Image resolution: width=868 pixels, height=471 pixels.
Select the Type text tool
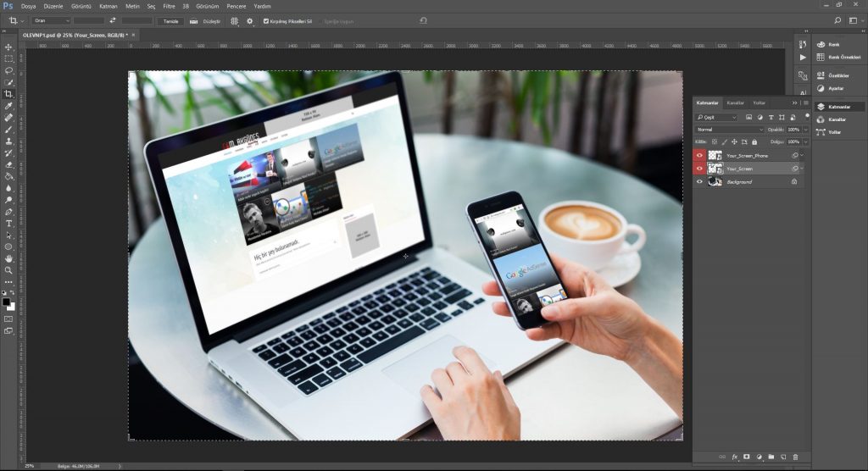(x=8, y=223)
